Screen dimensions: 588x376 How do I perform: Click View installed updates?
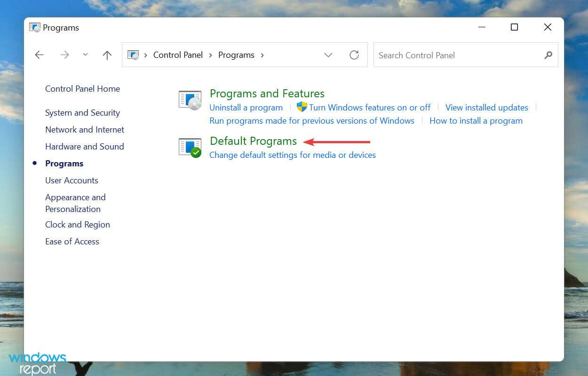(x=486, y=107)
